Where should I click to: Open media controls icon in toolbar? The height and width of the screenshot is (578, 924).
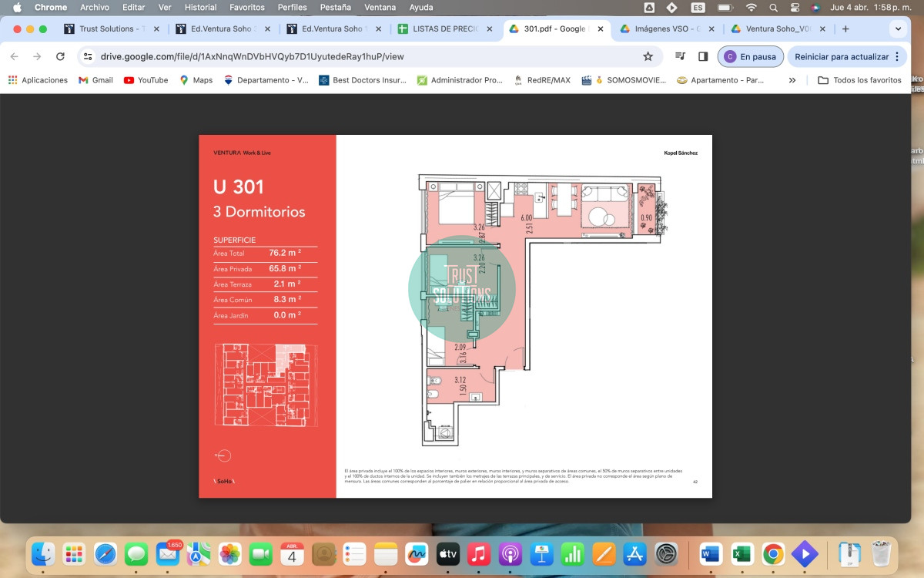680,56
